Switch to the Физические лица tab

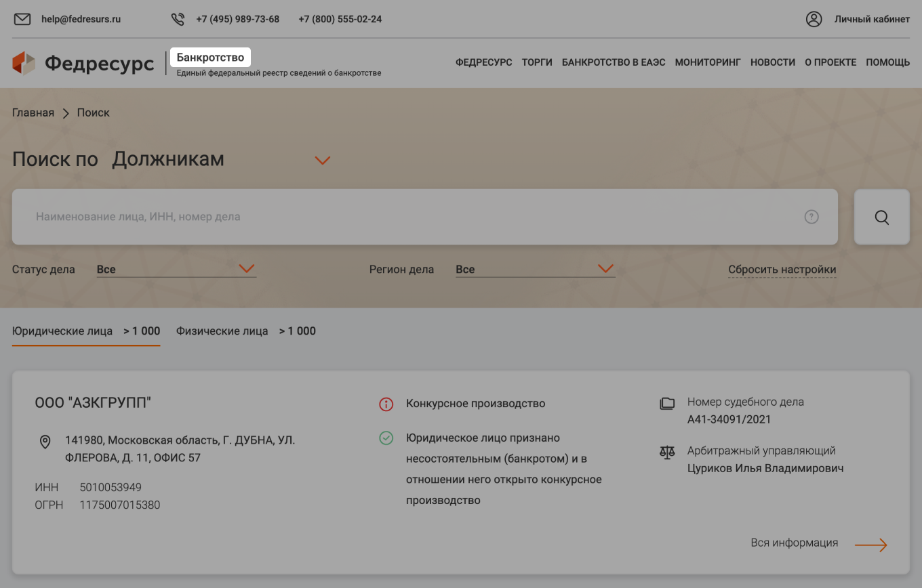pos(222,331)
